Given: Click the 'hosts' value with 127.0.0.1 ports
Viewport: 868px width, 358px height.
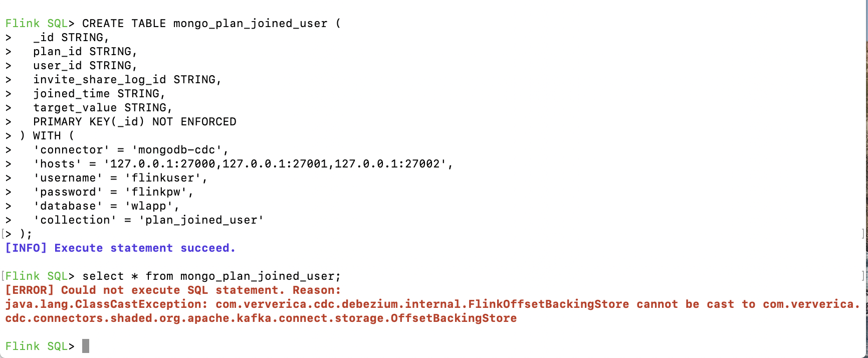Looking at the screenshot, I should pos(278,164).
